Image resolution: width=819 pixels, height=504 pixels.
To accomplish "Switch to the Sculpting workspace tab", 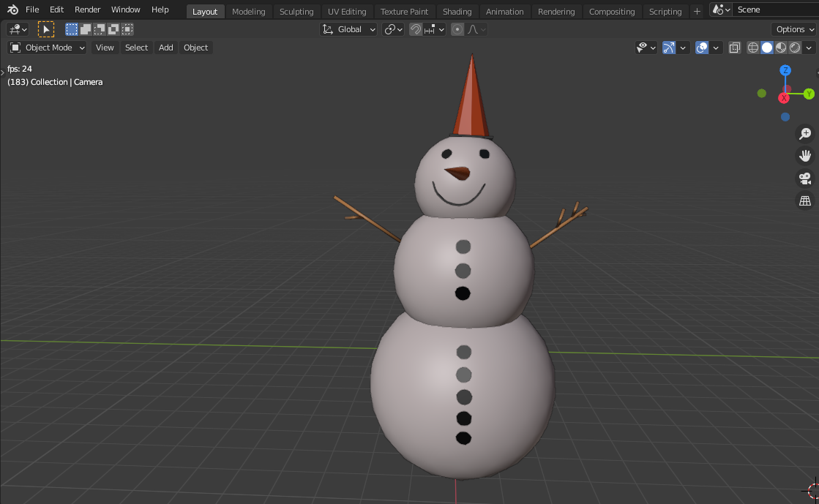I will click(296, 12).
